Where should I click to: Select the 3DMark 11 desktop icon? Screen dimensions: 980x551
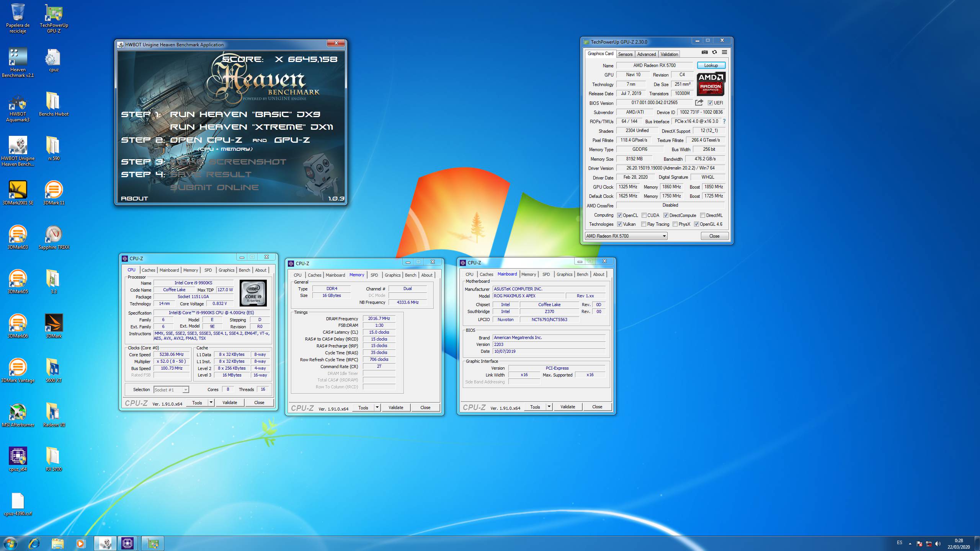[x=54, y=193]
